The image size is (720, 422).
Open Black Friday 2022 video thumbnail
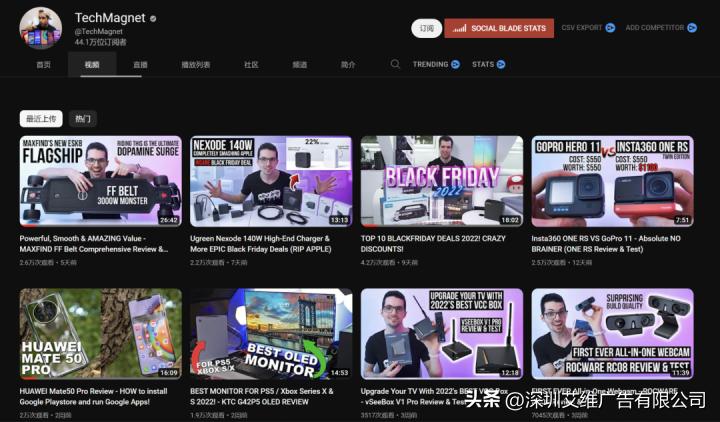click(442, 181)
